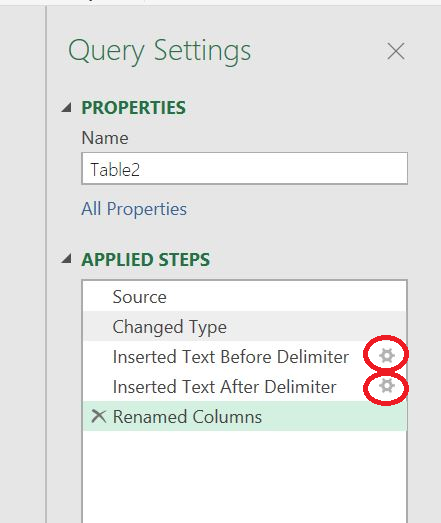
Task: Select the Changed Type step
Action: point(245,326)
